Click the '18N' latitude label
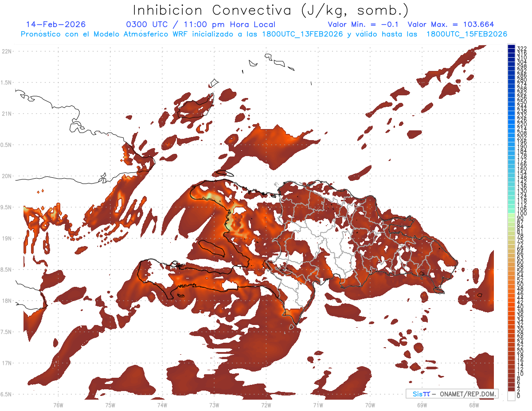The image size is (532, 411). [x=6, y=301]
